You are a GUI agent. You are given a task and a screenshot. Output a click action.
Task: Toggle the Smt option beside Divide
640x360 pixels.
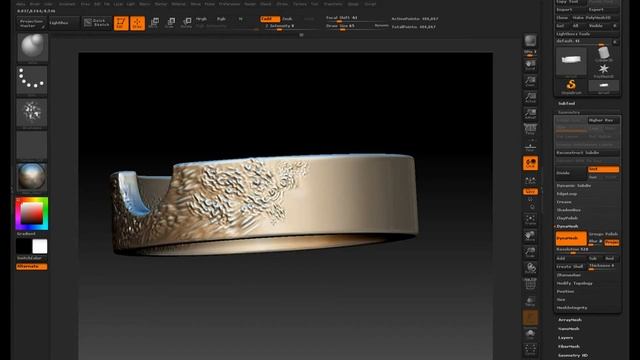[x=603, y=169]
